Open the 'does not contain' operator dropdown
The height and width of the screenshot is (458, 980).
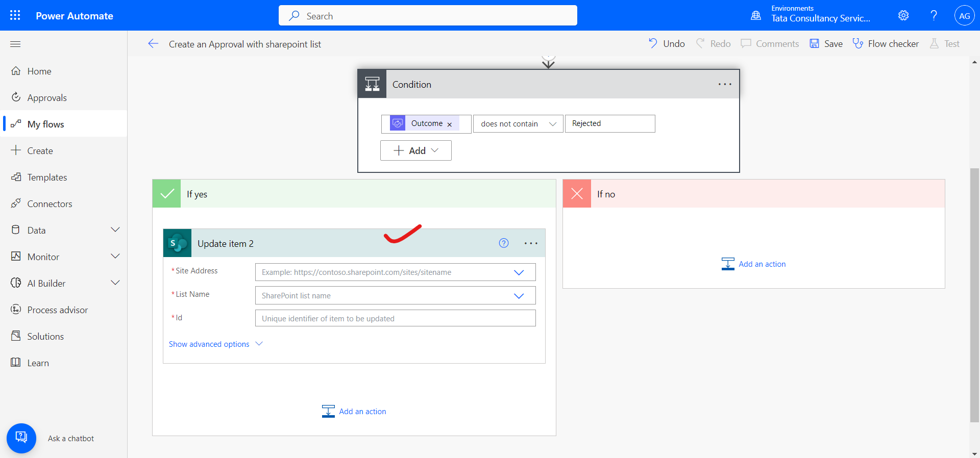518,124
